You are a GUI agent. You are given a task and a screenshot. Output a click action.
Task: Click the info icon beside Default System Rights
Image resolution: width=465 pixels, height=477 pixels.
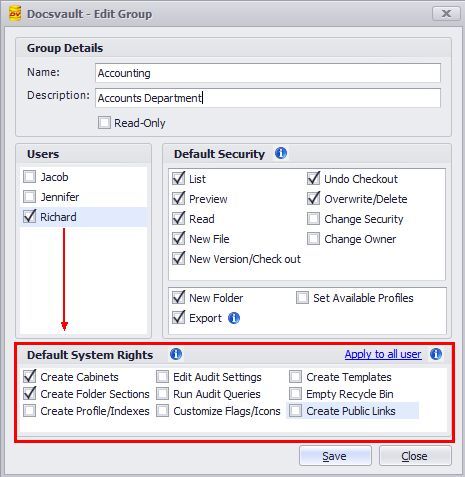click(x=176, y=354)
